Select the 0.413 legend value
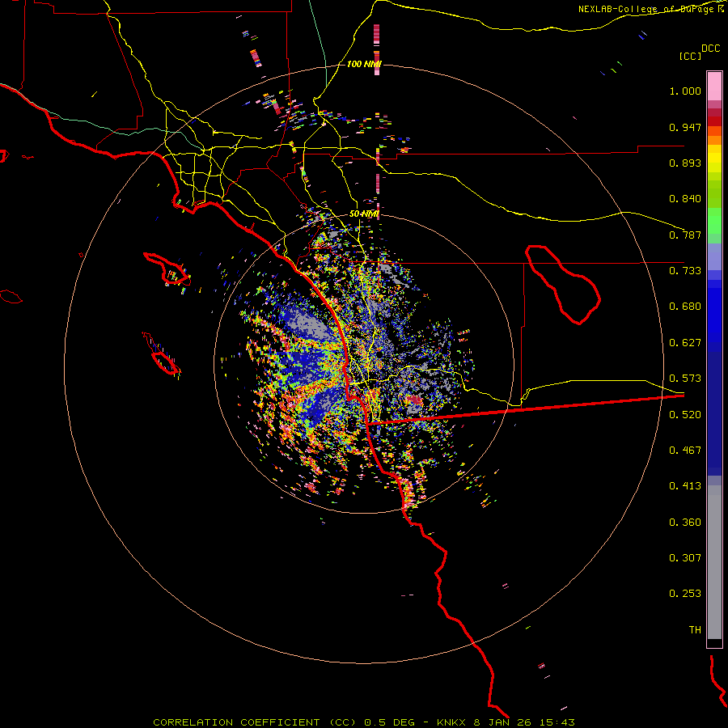This screenshot has width=728, height=728. pos(685,486)
